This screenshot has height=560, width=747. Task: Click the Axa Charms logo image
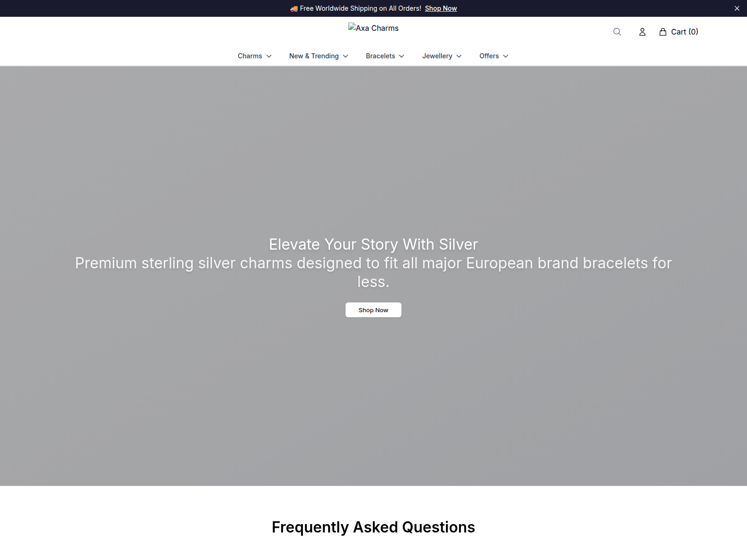tap(373, 28)
